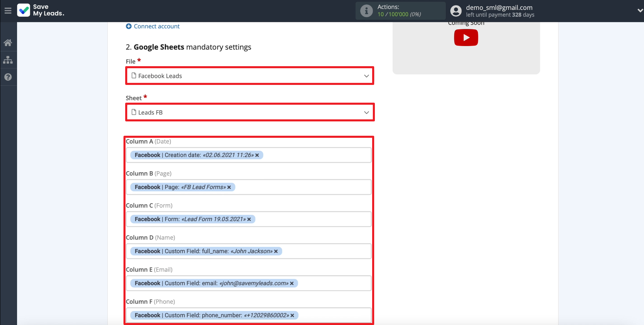Viewport: 644px width, 325px height.
Task: Remove the full_name John Jackson tag
Action: 276,251
